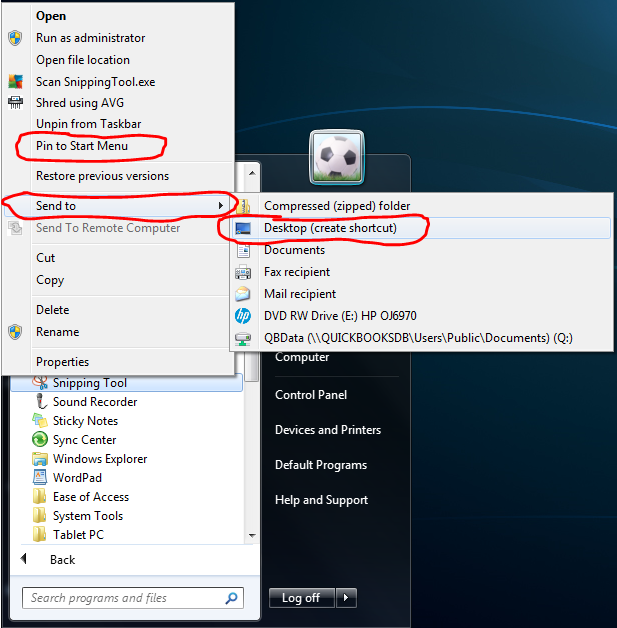Click the programs list scroll up arrow
Viewport: 617px width, 628px height.
coord(252,173)
